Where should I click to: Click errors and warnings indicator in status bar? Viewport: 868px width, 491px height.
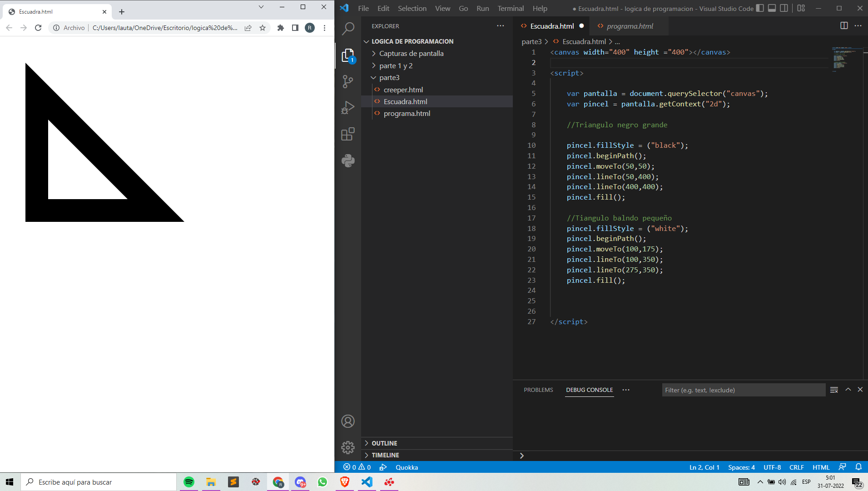[357, 467]
